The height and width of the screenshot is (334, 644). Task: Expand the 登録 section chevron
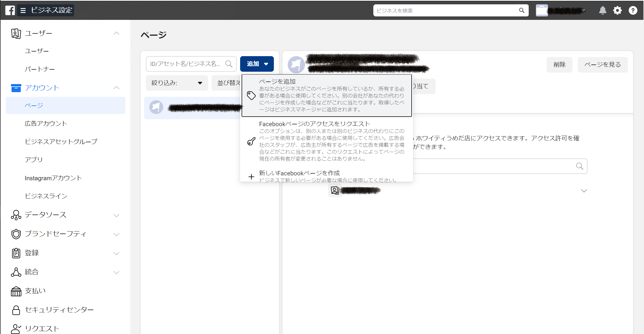coord(116,253)
